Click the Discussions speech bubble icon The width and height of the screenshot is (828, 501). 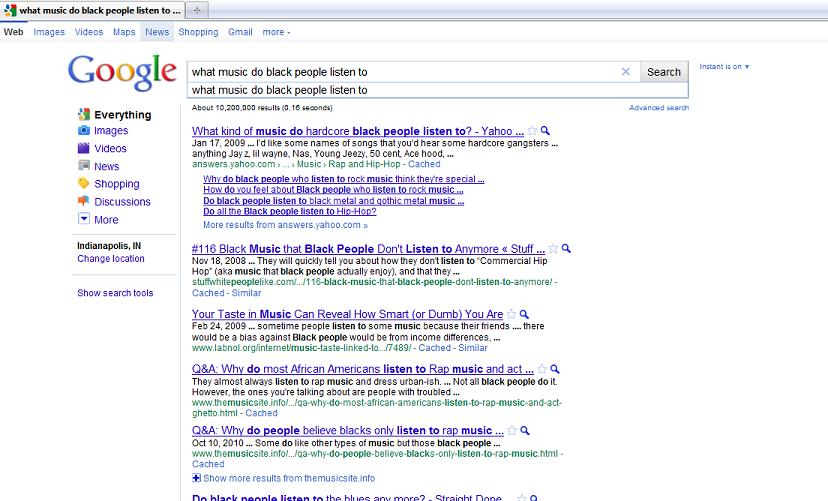84,202
